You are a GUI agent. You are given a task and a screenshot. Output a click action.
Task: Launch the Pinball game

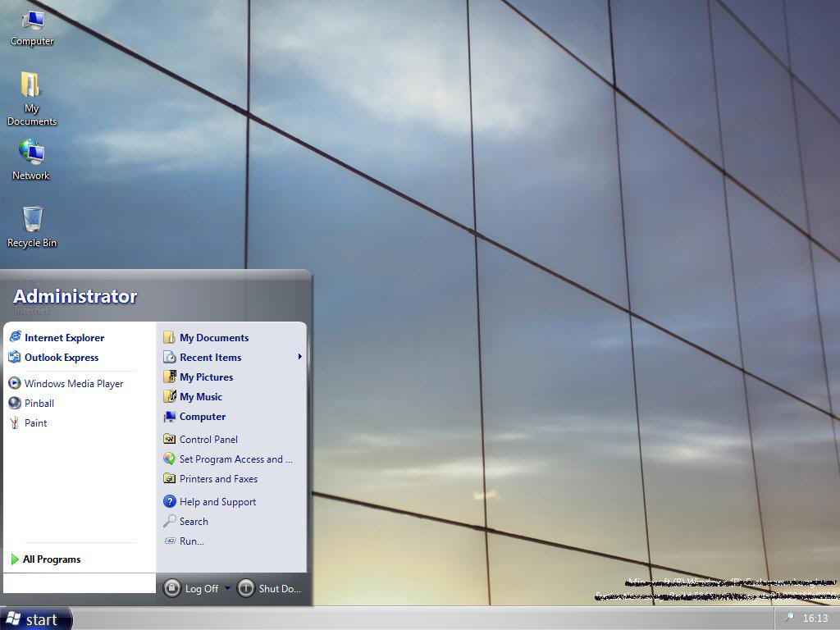pos(32,404)
